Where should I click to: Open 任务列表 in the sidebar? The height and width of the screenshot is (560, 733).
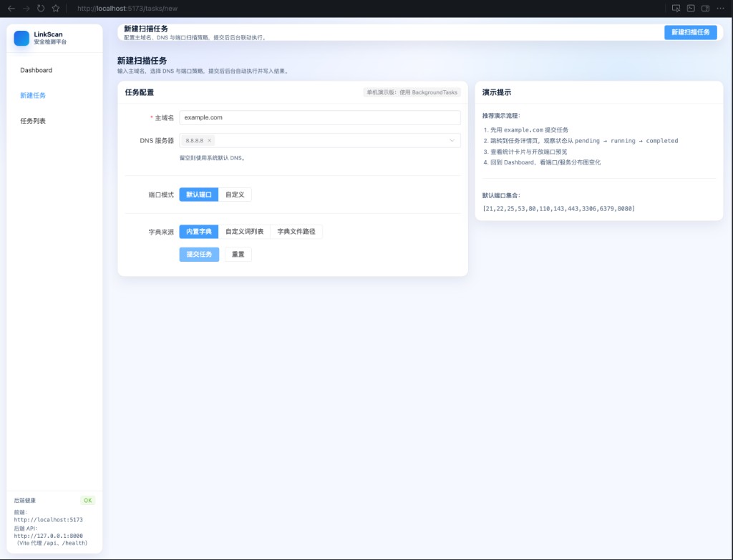pyautogui.click(x=33, y=121)
